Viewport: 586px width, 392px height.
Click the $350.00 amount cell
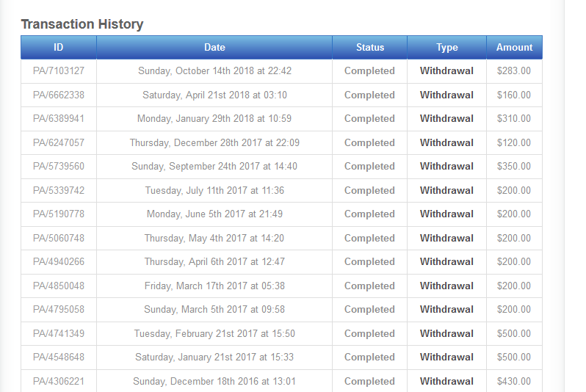coord(514,167)
